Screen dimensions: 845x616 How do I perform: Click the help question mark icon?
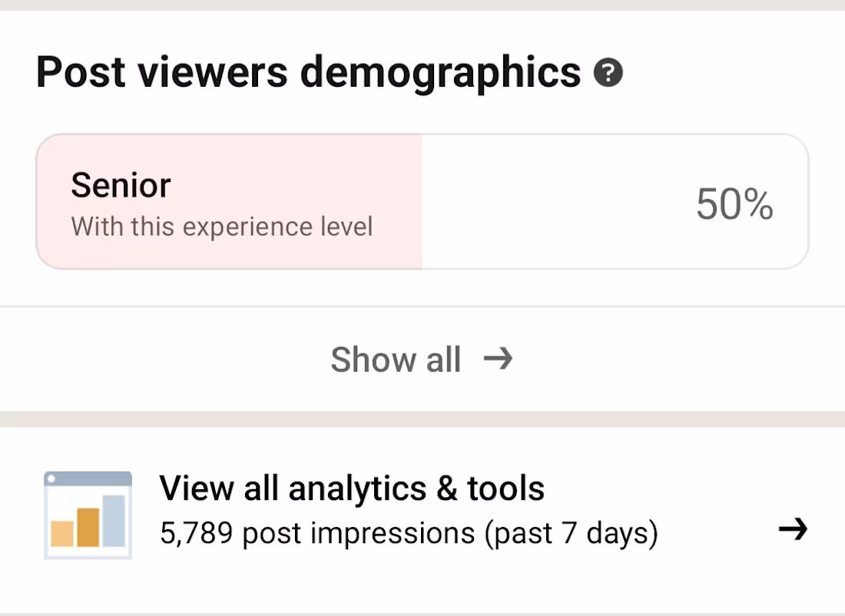(608, 74)
